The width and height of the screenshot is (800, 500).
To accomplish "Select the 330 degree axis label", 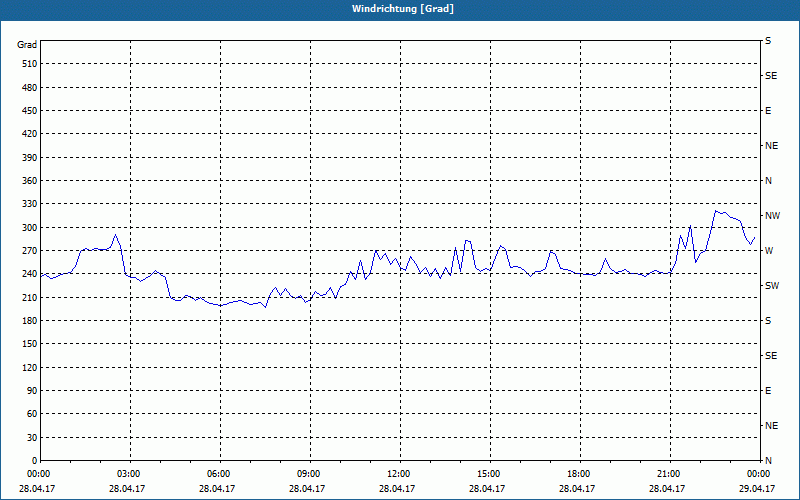I will click(30, 204).
